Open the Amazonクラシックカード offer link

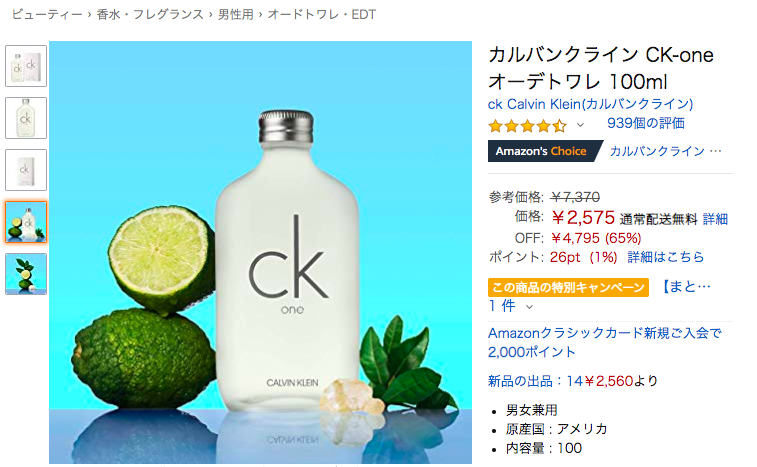(604, 342)
